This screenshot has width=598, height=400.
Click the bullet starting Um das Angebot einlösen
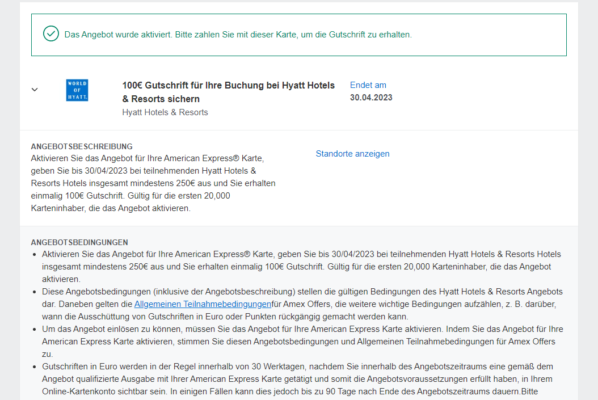pos(302,342)
